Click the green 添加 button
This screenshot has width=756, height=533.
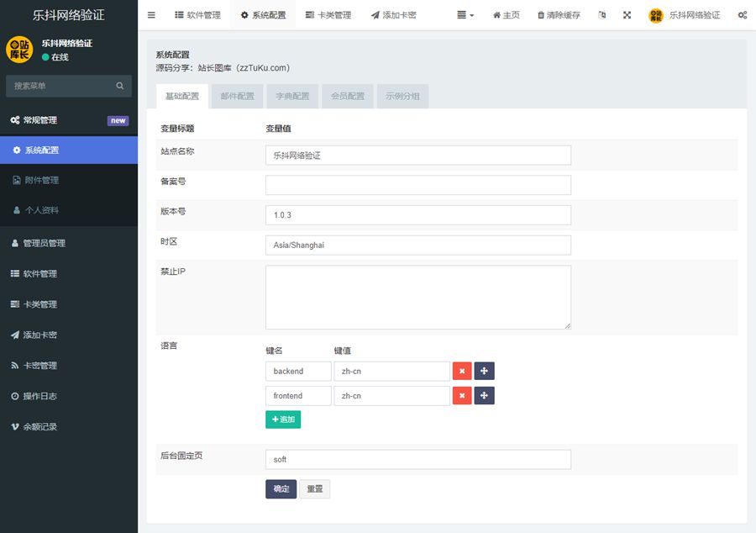[x=283, y=419]
